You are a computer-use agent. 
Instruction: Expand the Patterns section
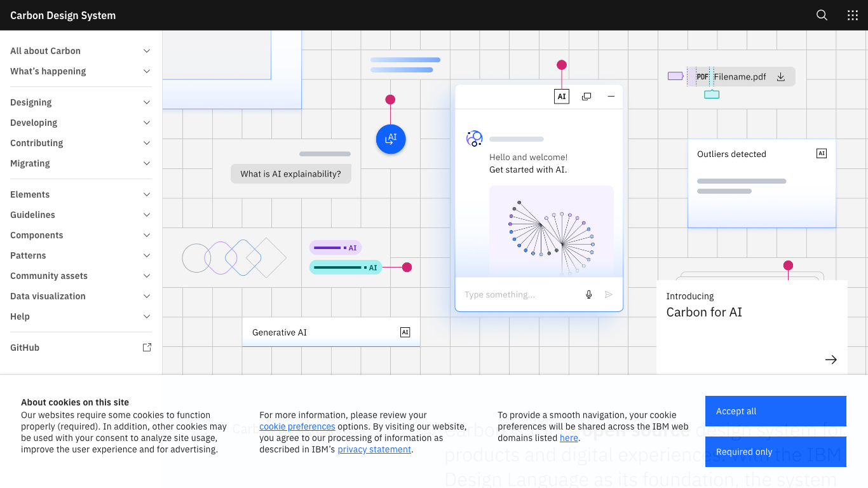click(81, 255)
